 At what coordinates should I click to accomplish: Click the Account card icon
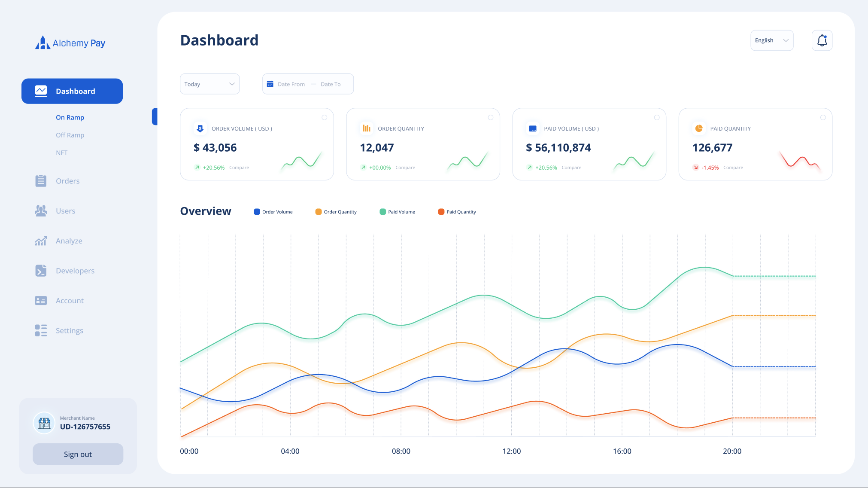click(x=41, y=301)
